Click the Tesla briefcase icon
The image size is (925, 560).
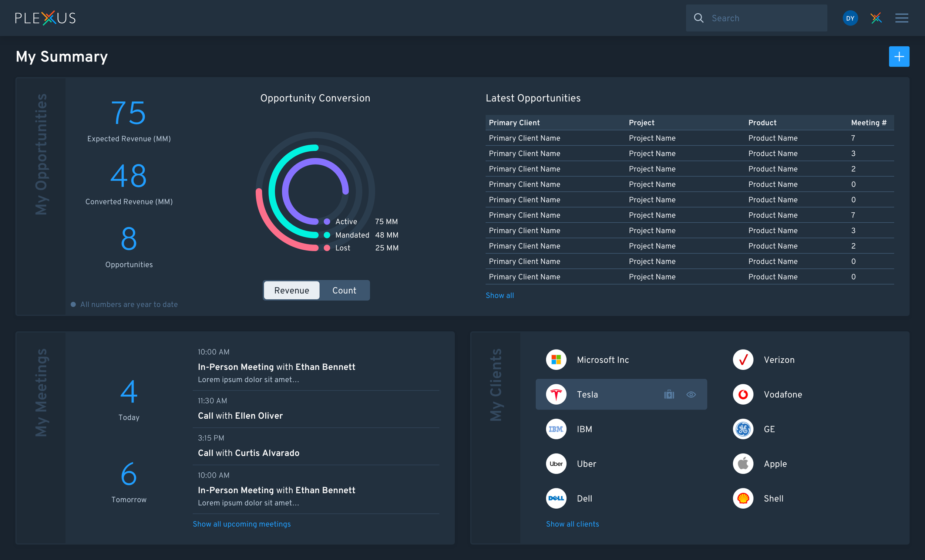point(669,394)
